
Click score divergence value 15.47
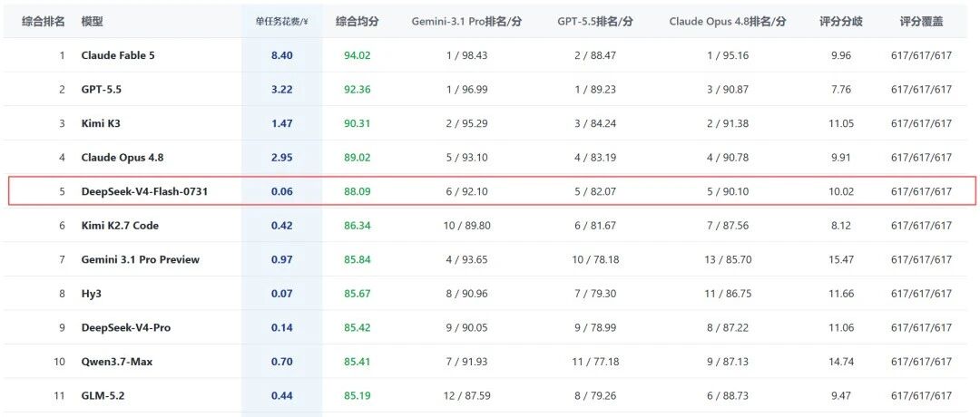coord(841,259)
